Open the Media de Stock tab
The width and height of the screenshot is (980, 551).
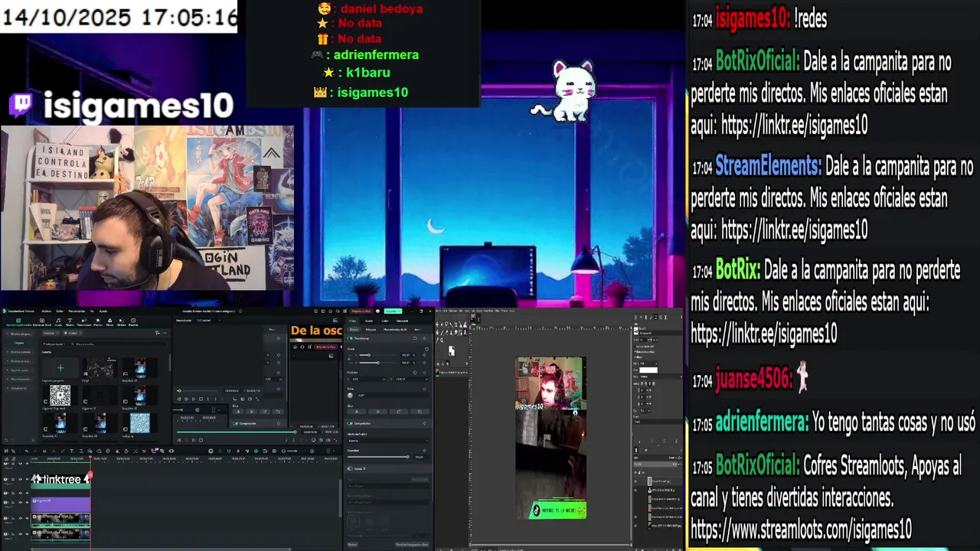(x=42, y=322)
